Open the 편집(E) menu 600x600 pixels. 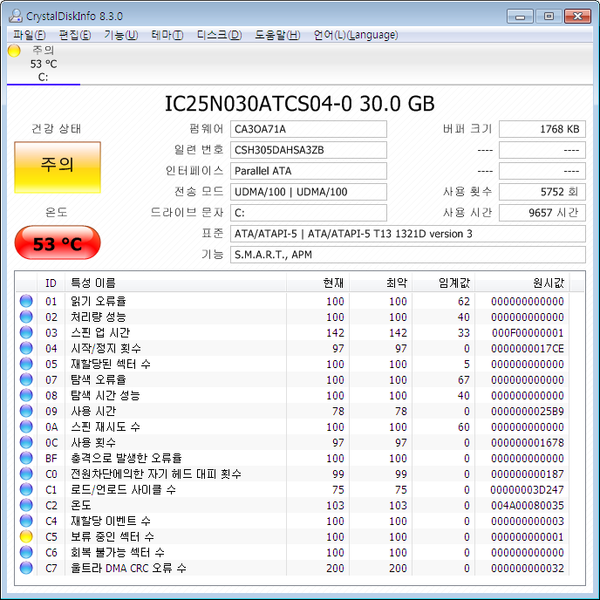point(75,35)
